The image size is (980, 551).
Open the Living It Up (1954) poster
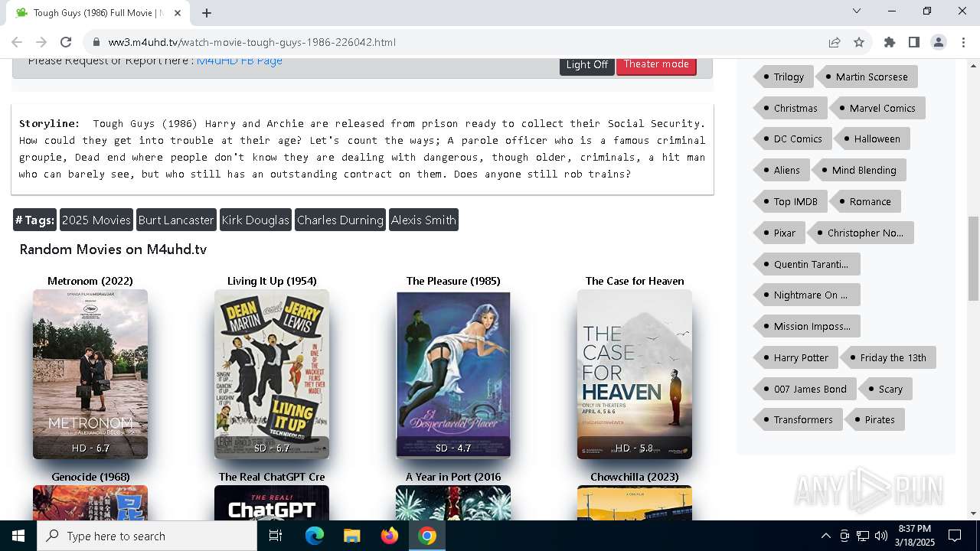pos(272,374)
